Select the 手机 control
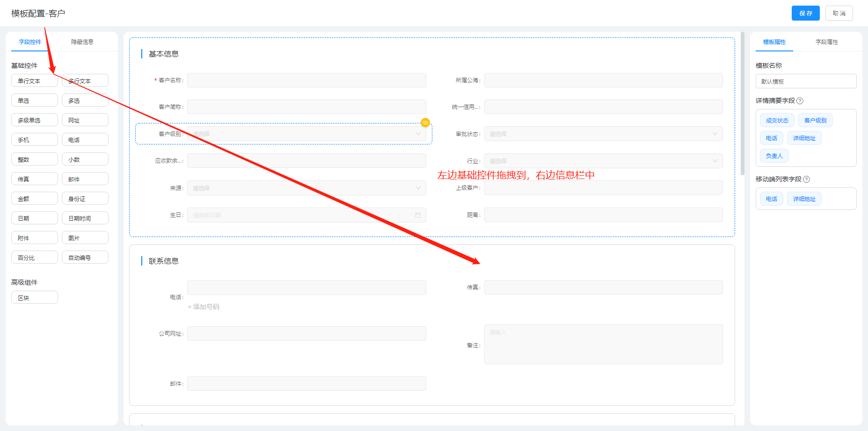The width and height of the screenshot is (868, 431). point(35,139)
